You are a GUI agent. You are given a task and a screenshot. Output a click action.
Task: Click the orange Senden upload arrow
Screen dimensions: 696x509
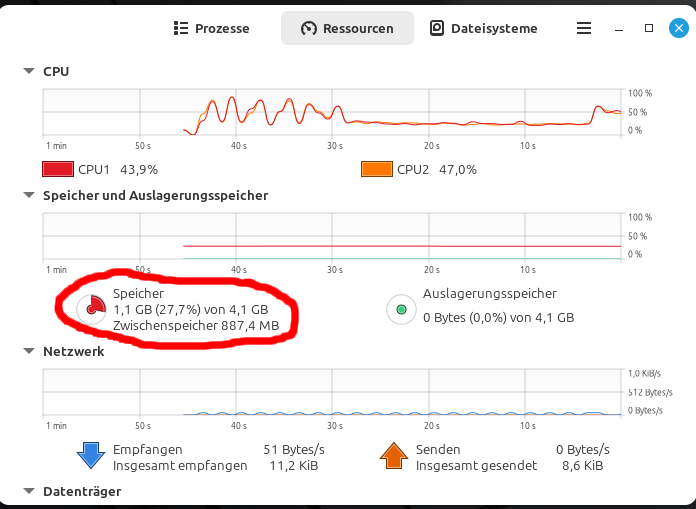click(x=394, y=455)
